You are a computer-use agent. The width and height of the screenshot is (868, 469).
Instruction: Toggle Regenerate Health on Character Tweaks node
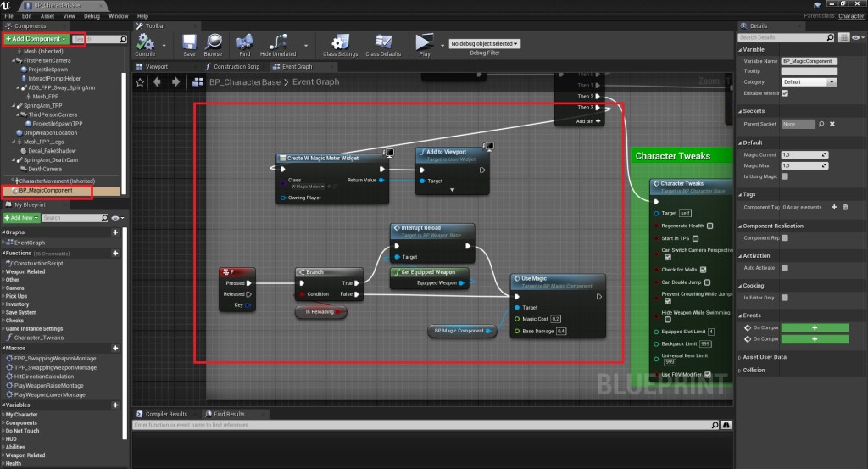tap(709, 226)
